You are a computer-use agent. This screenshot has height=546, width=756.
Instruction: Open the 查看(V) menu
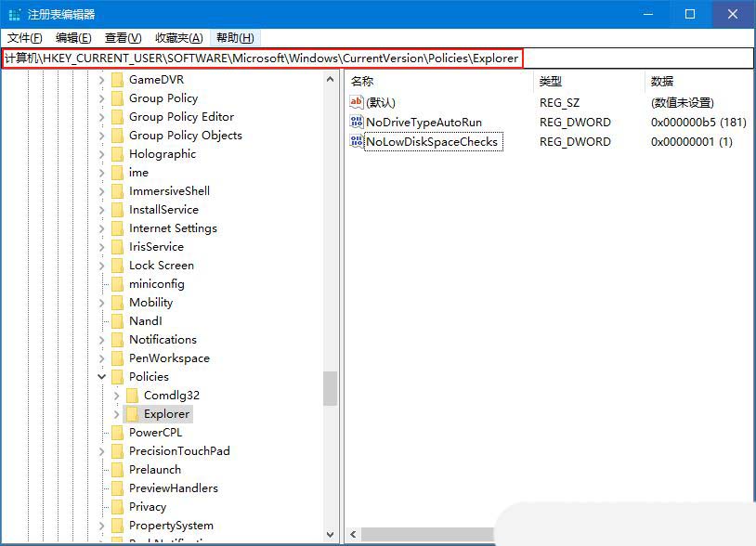[123, 38]
